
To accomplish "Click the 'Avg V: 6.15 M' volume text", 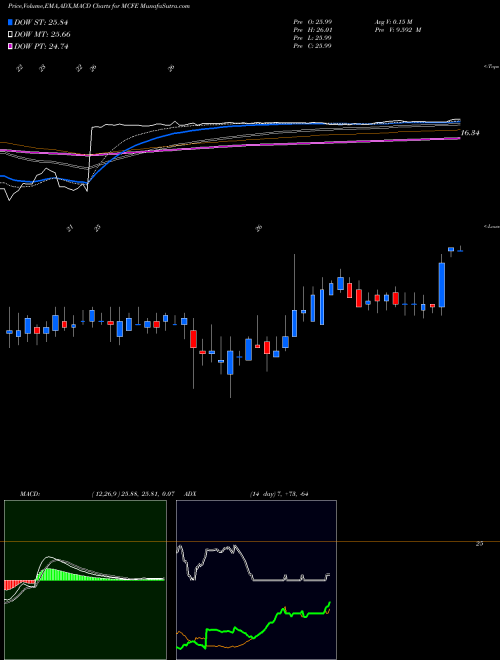I will pos(394,22).
